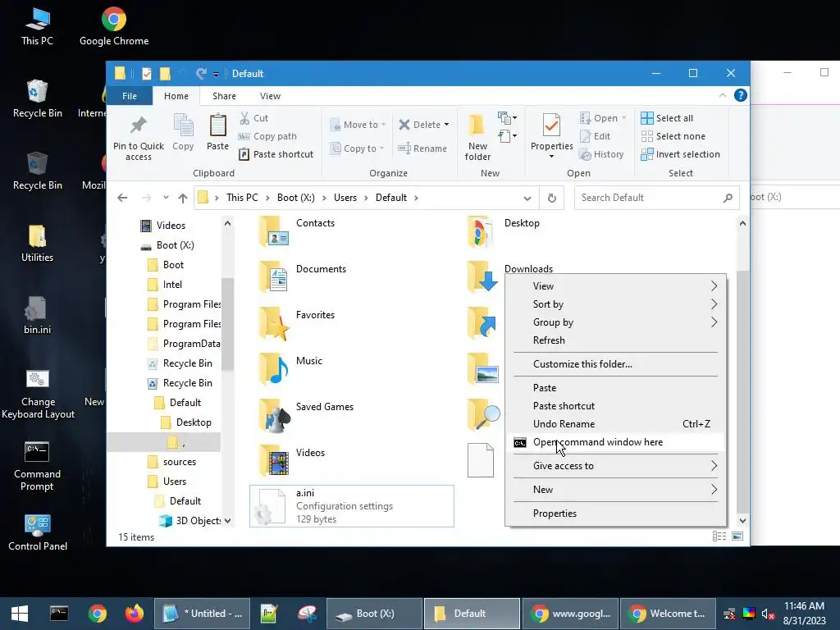Image resolution: width=840 pixels, height=630 pixels.
Task: Click Copy path in the ribbon
Action: [x=267, y=136]
